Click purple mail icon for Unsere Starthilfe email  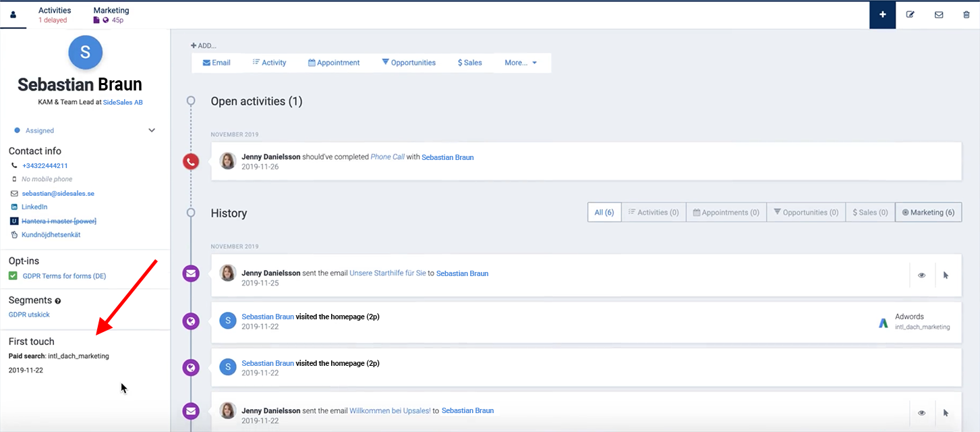191,274
